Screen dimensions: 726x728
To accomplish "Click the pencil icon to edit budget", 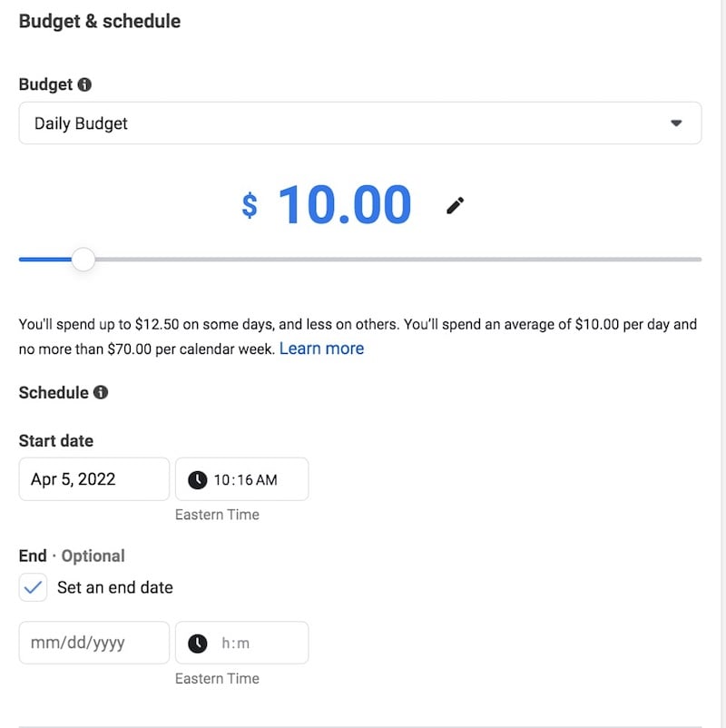I will click(455, 206).
